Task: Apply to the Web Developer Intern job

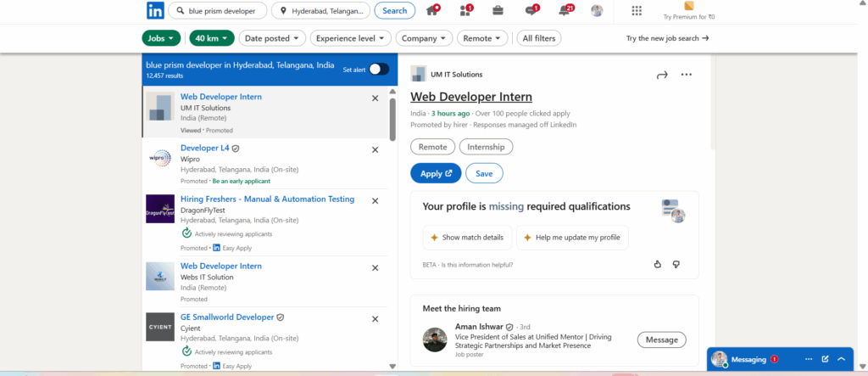Action: [x=437, y=174]
